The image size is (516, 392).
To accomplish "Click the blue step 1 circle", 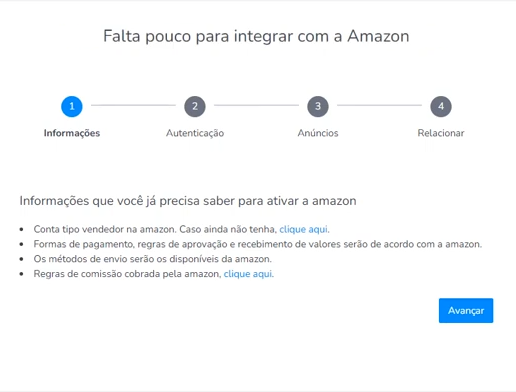I will tap(72, 106).
